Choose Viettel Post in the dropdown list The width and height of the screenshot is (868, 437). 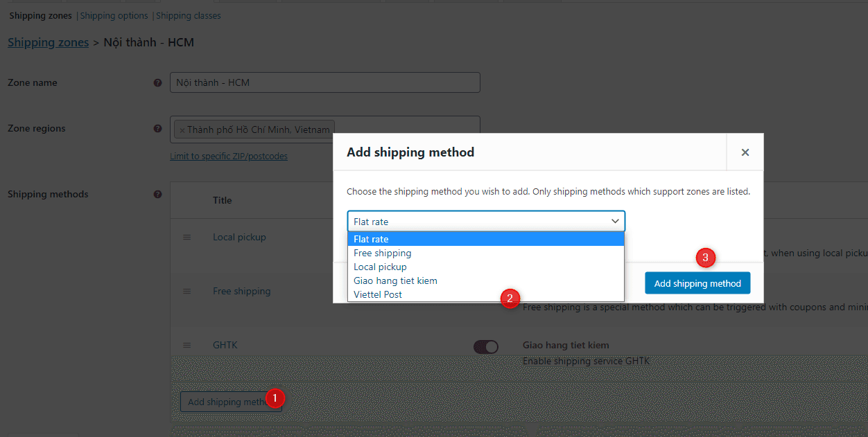[378, 294]
